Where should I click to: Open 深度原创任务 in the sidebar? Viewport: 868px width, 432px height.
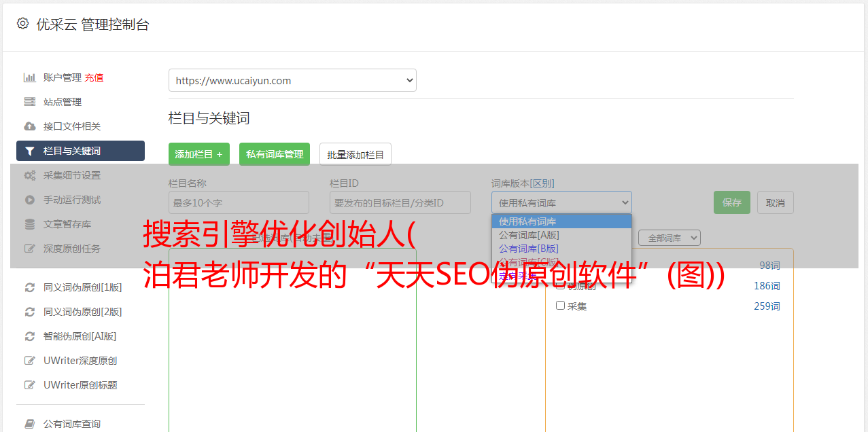72,249
